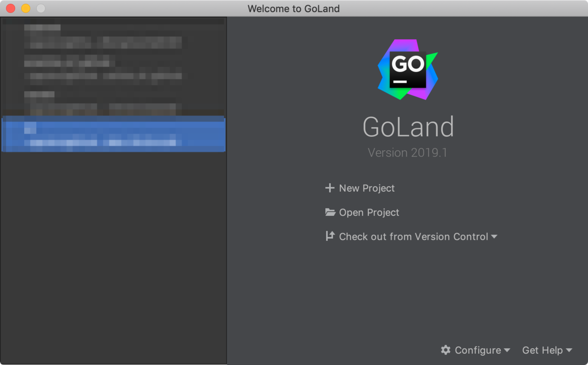Expand the Get Help dropdown arrow
This screenshot has width=588, height=365.
[x=569, y=350]
